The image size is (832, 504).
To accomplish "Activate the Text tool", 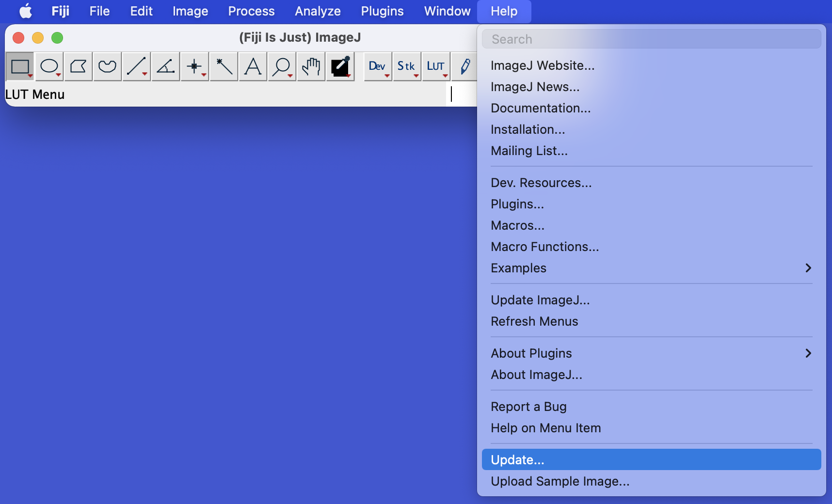I will coord(253,66).
